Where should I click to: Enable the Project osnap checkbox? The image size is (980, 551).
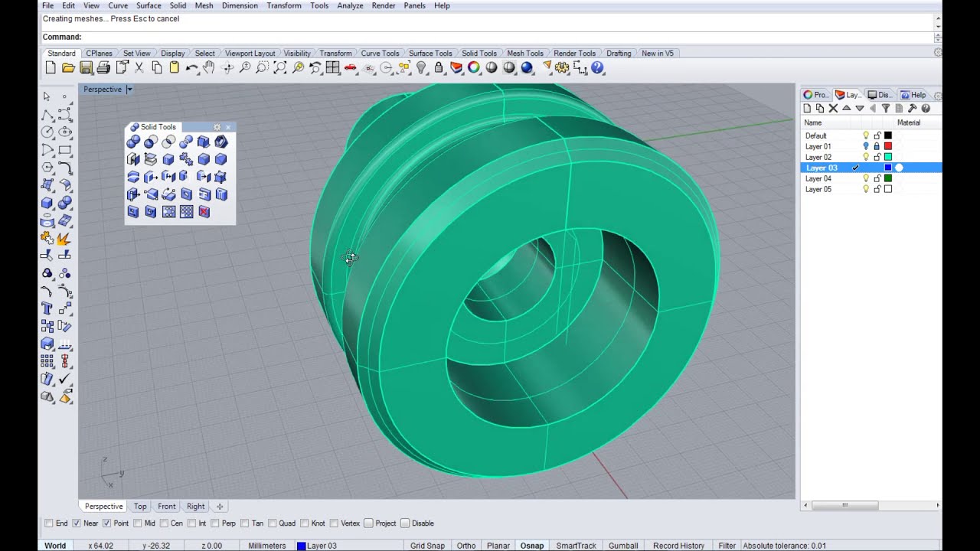(369, 523)
